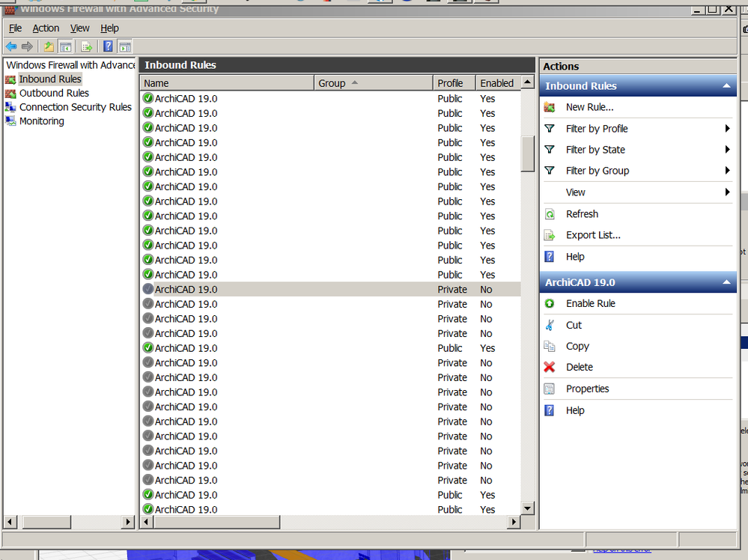Click the green Enable Rule icon
748x560 pixels.
pos(550,303)
